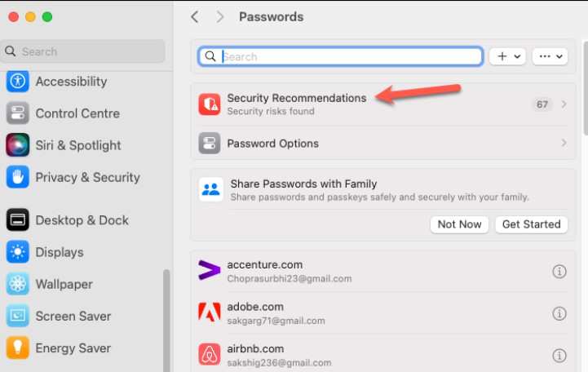
Task: Open Security Recommendations chevron with 67 badge
Action: [564, 104]
